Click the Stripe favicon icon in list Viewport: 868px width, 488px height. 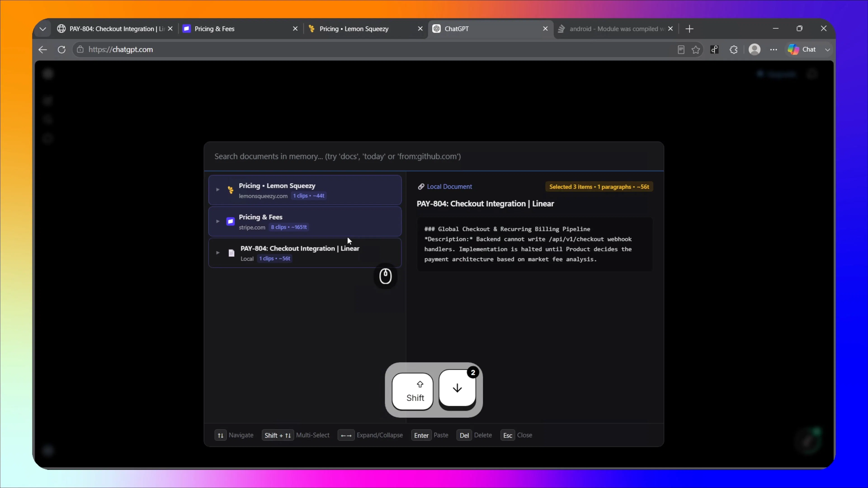231,221
